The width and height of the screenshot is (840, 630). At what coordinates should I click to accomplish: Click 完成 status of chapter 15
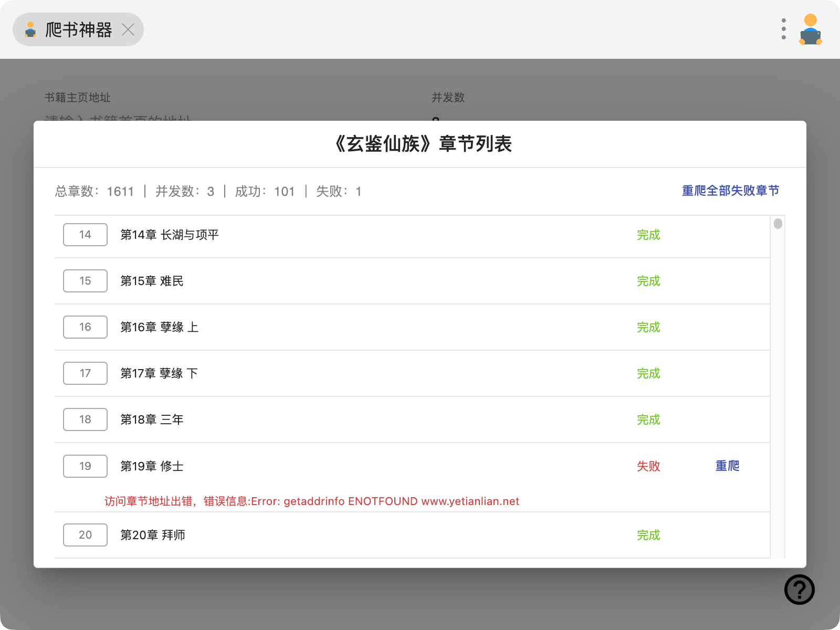pos(648,281)
